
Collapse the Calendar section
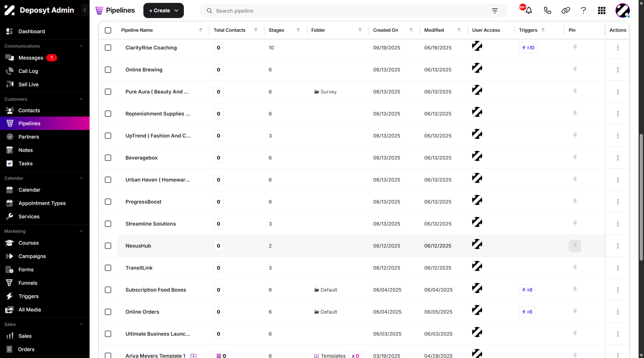point(81,178)
